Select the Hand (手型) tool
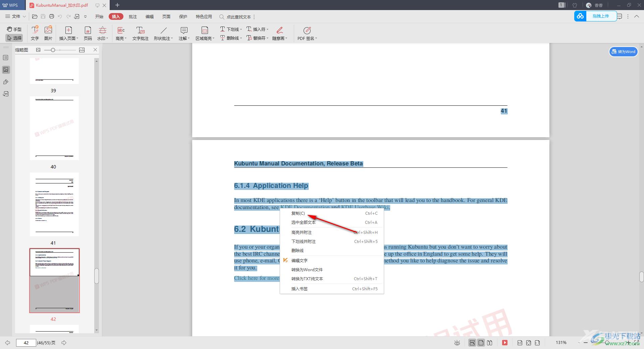 coord(14,29)
